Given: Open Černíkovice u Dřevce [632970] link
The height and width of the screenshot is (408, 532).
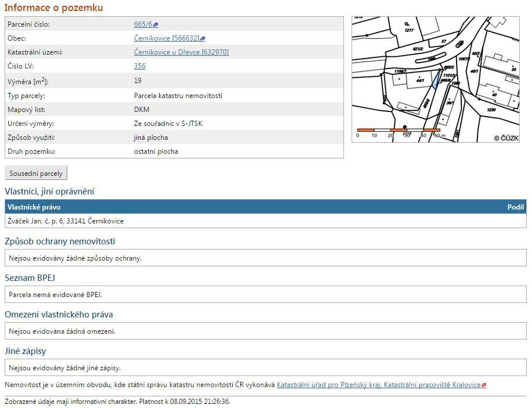Looking at the screenshot, I should (181, 52).
